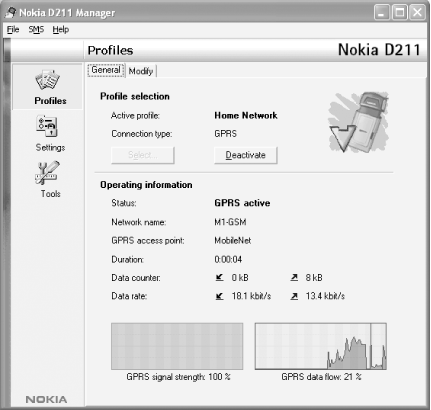
Task: Maximize the Nokia D211 Manager window
Action: pos(400,13)
